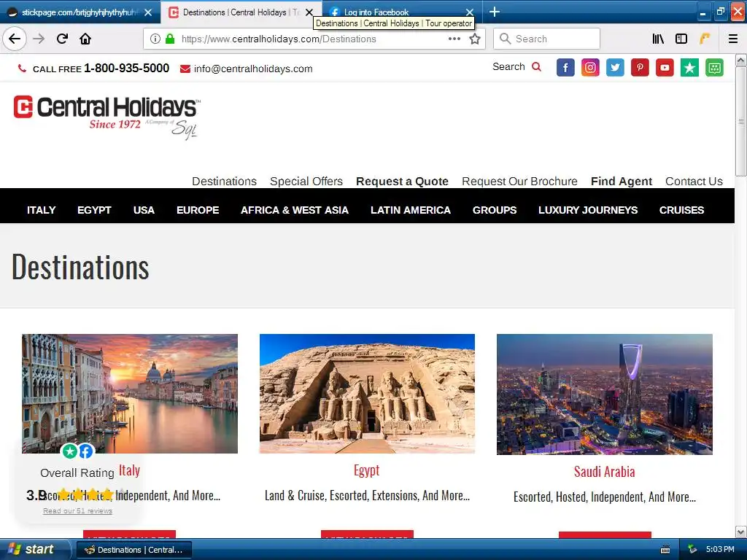Viewport: 747px width, 560px height.
Task: Click the Saudi Arabia skyline thumbnail
Action: (x=605, y=394)
